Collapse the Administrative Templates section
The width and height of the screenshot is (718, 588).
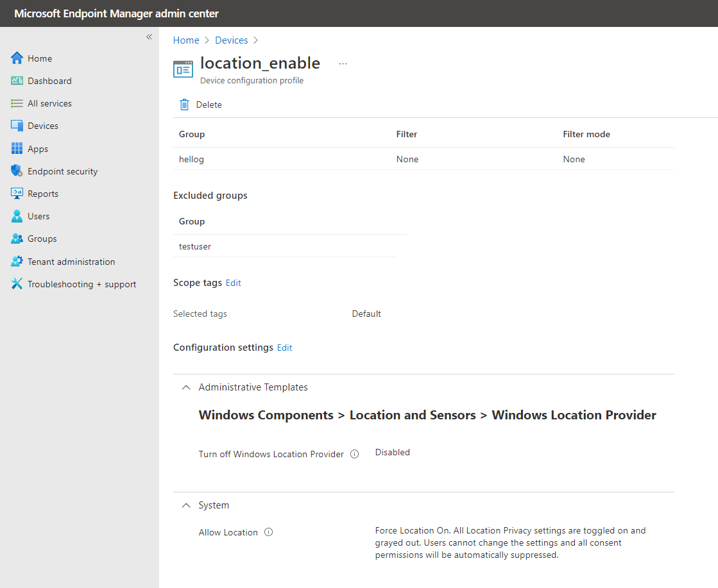pos(186,387)
